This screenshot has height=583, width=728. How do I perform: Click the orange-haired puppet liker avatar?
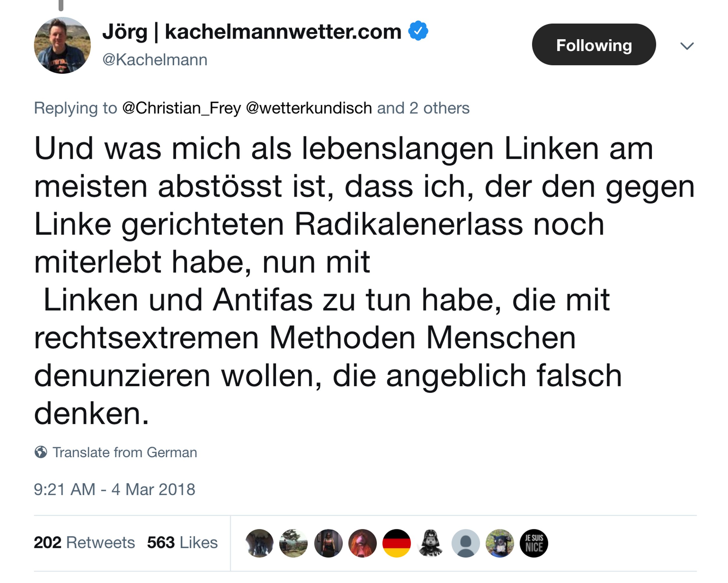362,543
